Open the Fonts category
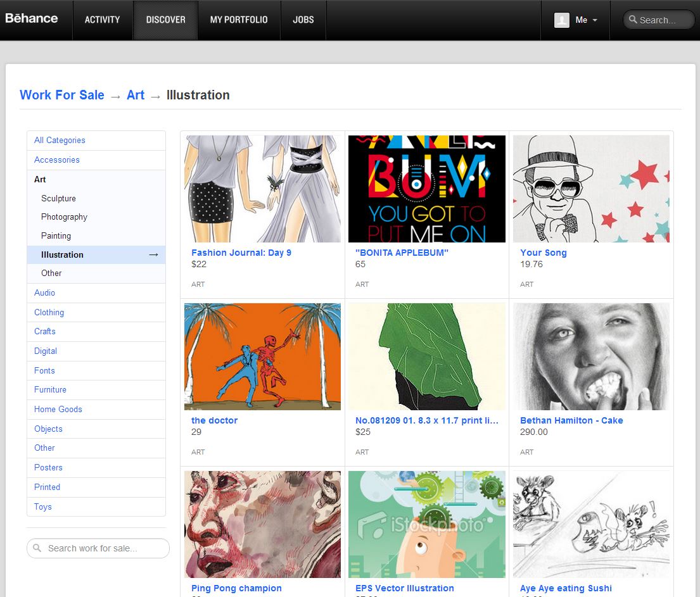 coord(96,370)
